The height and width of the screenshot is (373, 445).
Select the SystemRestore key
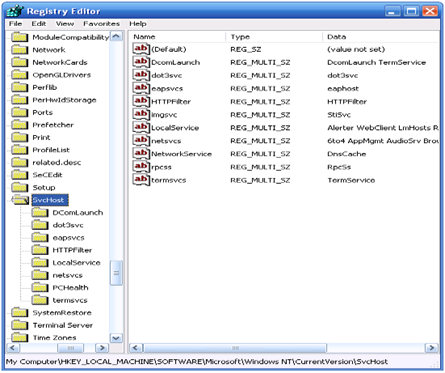62,313
